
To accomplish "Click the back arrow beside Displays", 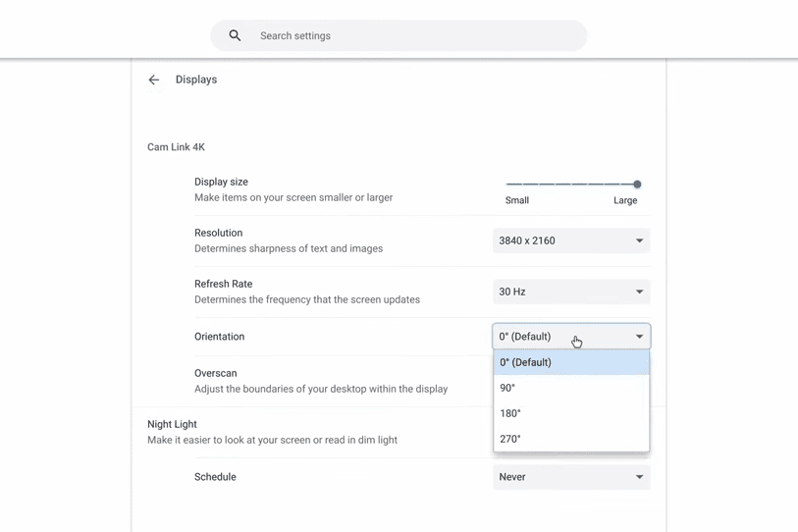I will coord(154,80).
